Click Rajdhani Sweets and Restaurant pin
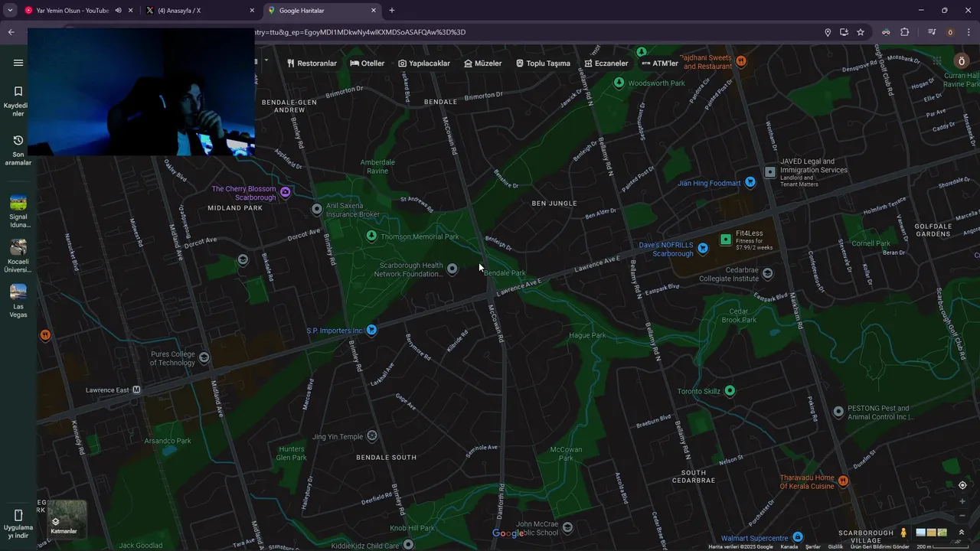This screenshot has width=980, height=551. (x=740, y=60)
